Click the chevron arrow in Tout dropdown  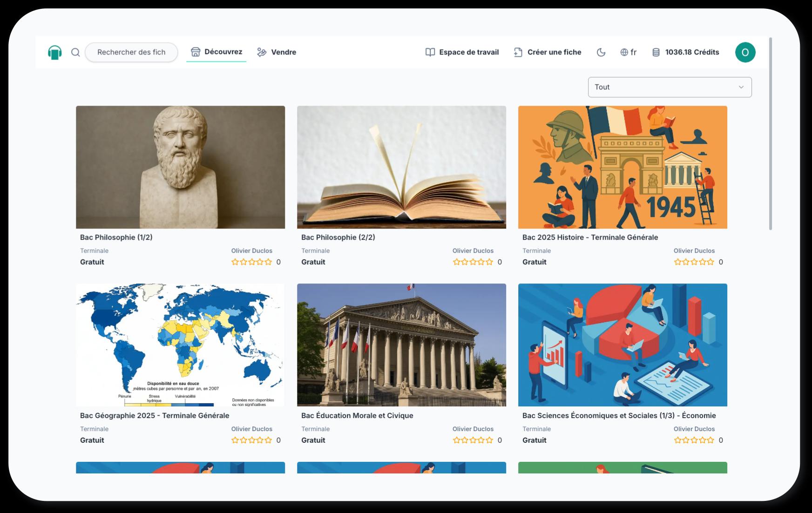pos(741,87)
